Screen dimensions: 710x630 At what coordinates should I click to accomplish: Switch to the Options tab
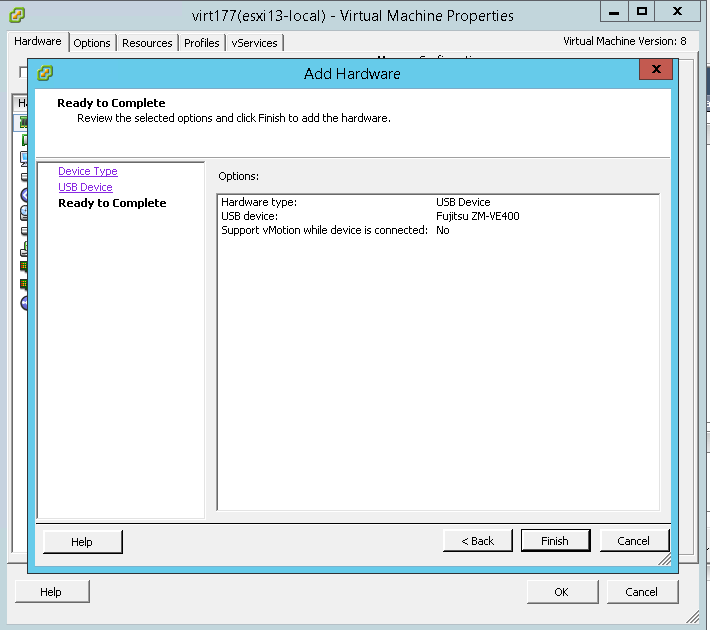tap(92, 43)
